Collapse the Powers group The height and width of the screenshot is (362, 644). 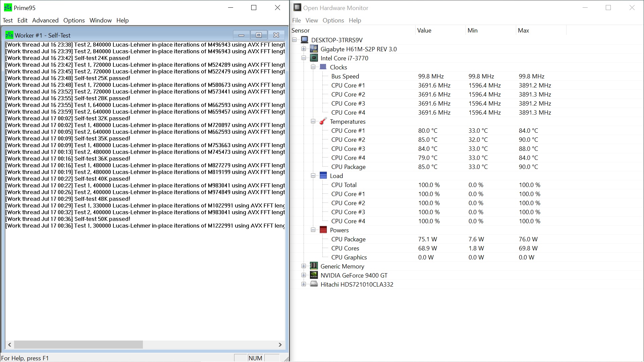(313, 230)
